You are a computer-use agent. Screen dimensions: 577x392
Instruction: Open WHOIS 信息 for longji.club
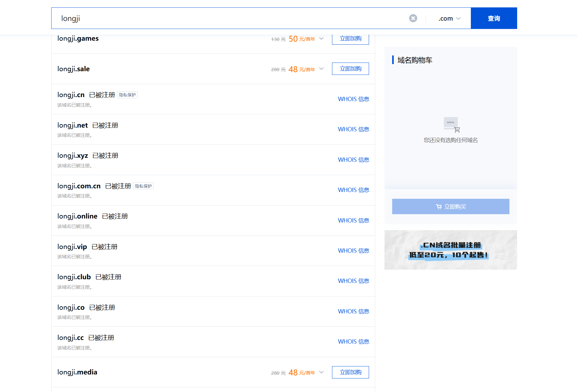coord(354,281)
